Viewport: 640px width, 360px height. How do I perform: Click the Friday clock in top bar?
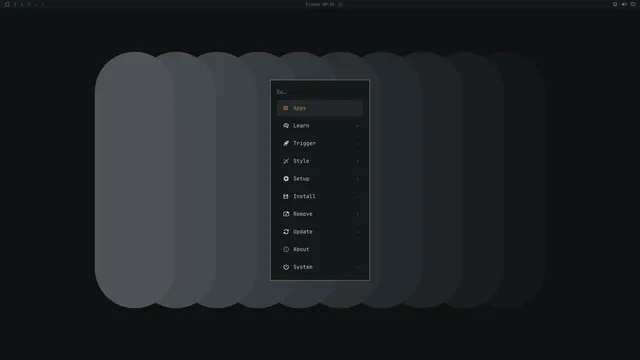320,4
